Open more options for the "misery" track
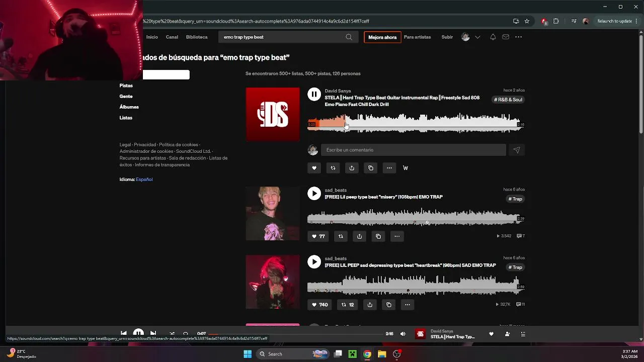 (x=397, y=236)
